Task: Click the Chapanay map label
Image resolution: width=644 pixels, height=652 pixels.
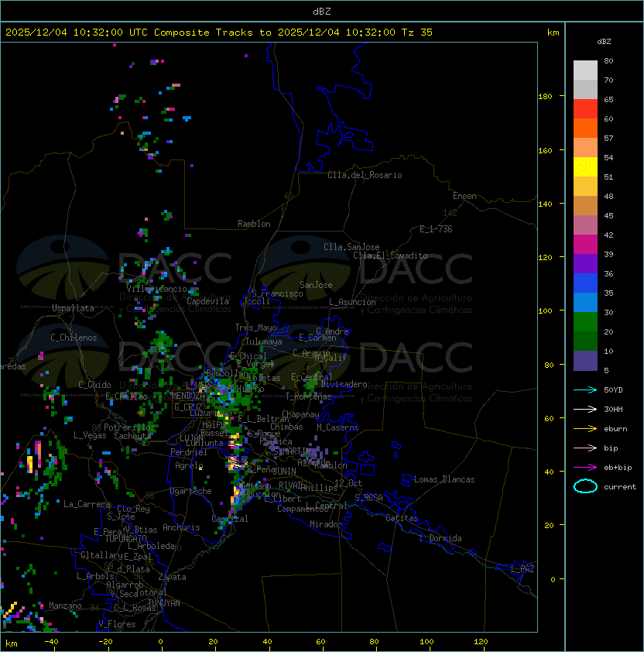Action: pyautogui.click(x=300, y=414)
